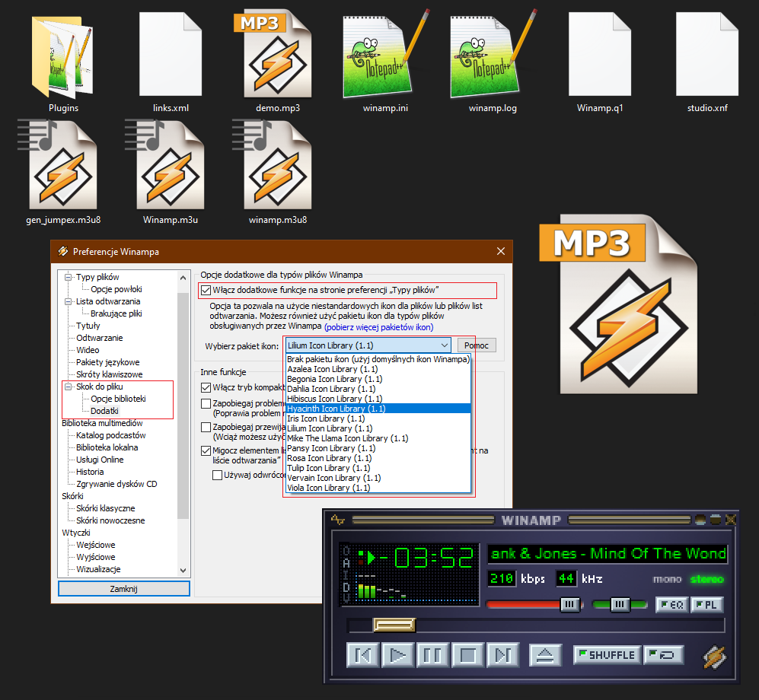The height and width of the screenshot is (700, 759).
Task: Select the winamp.m3u8 playlist icon
Action: point(273,164)
